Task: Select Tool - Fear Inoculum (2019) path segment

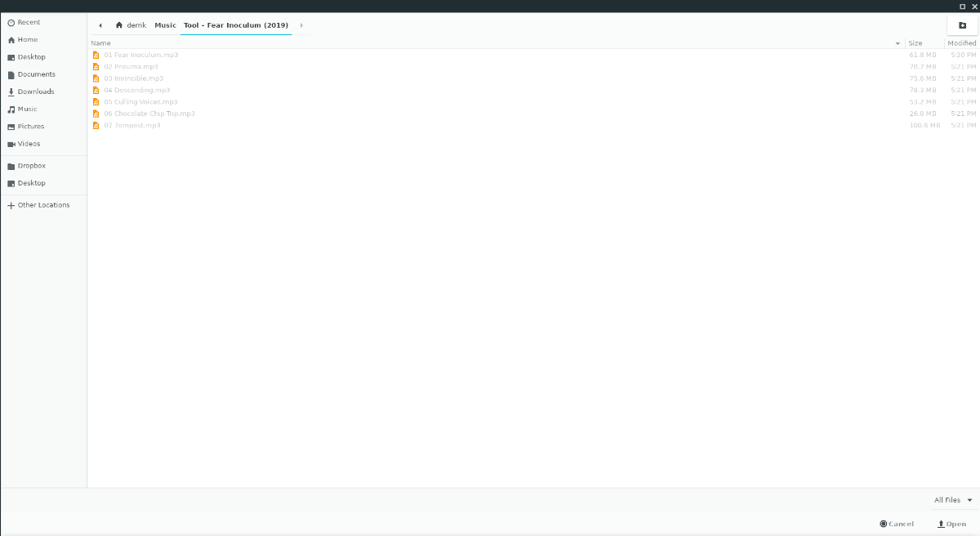Action: [236, 25]
